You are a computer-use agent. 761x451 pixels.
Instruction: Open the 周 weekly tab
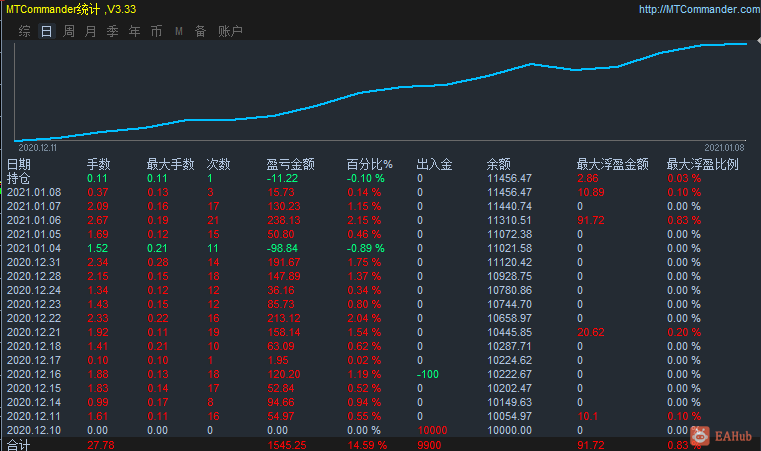click(x=69, y=32)
